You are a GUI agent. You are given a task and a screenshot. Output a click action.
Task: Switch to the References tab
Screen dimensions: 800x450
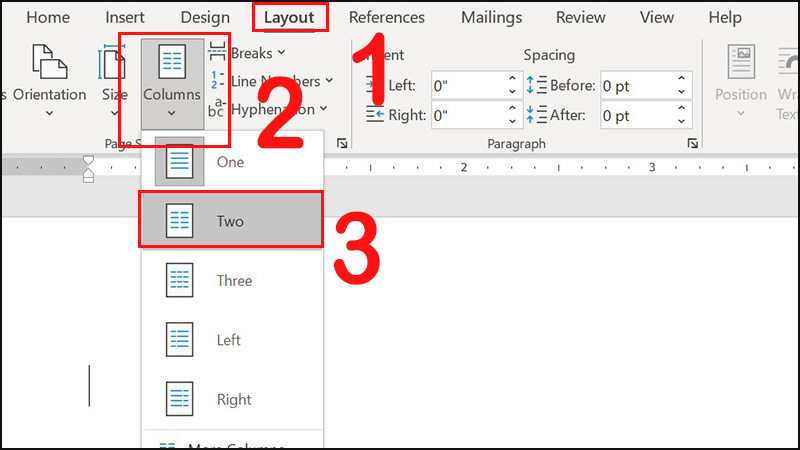point(386,17)
